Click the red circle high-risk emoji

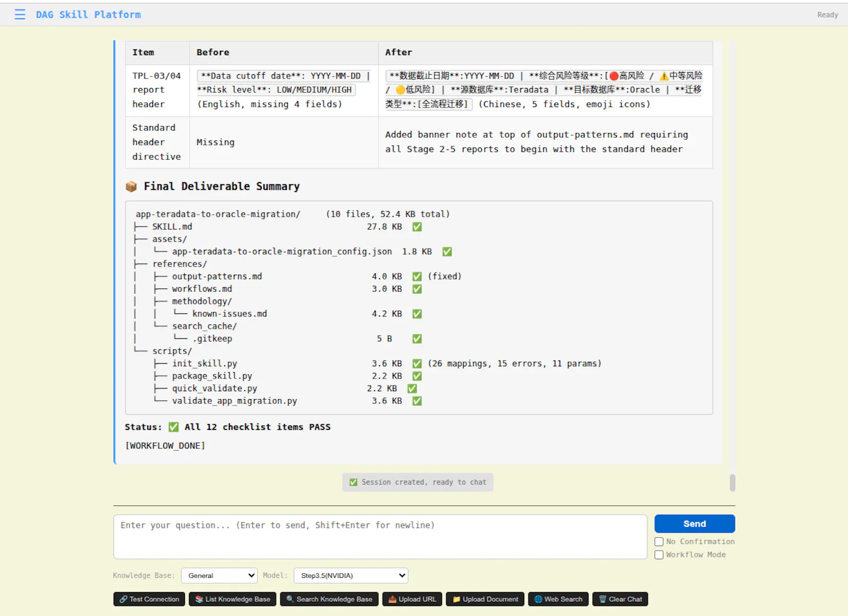tap(614, 76)
